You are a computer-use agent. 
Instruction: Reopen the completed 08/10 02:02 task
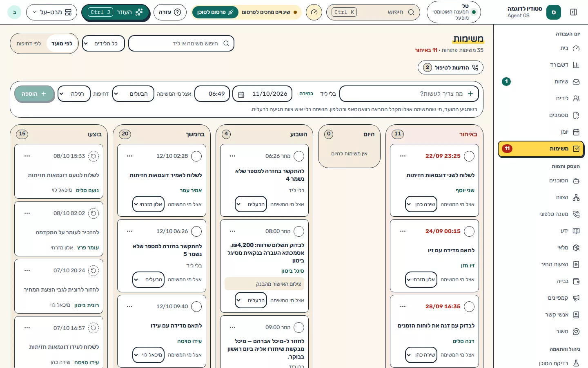click(x=94, y=213)
